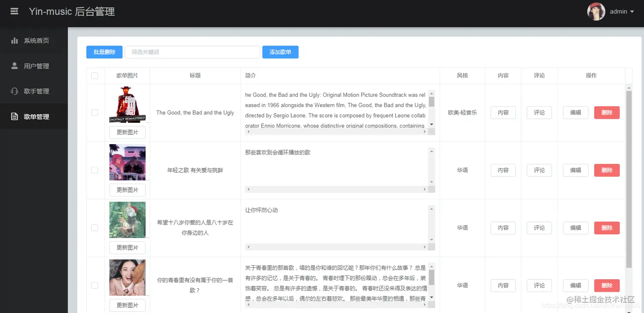Click the 让你怦然心动 description text
Viewport: 644px width, 313px height.
262,210
